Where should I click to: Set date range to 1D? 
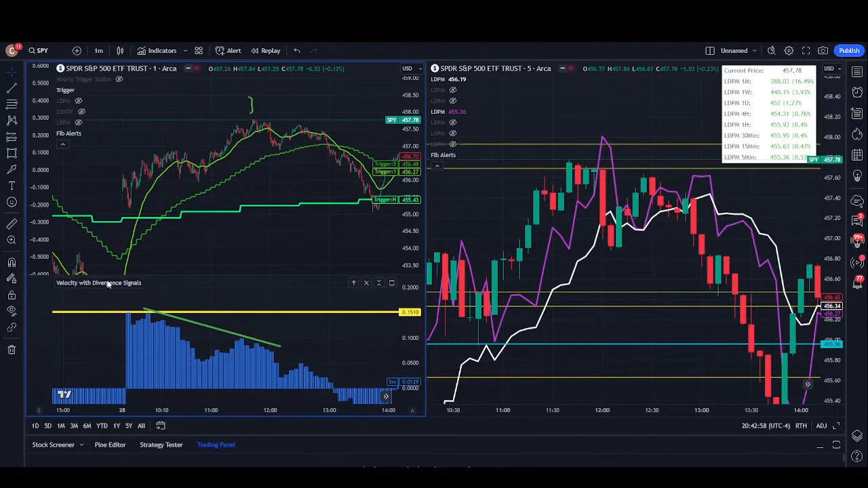pyautogui.click(x=35, y=426)
